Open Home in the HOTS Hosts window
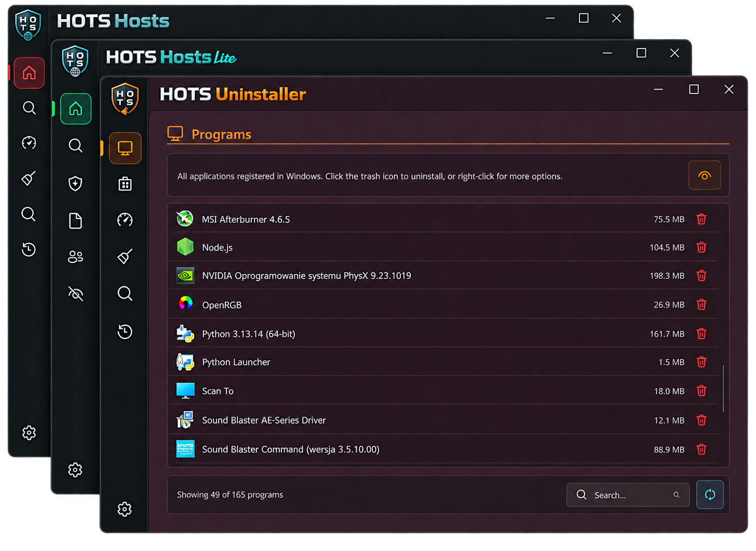 pyautogui.click(x=29, y=73)
